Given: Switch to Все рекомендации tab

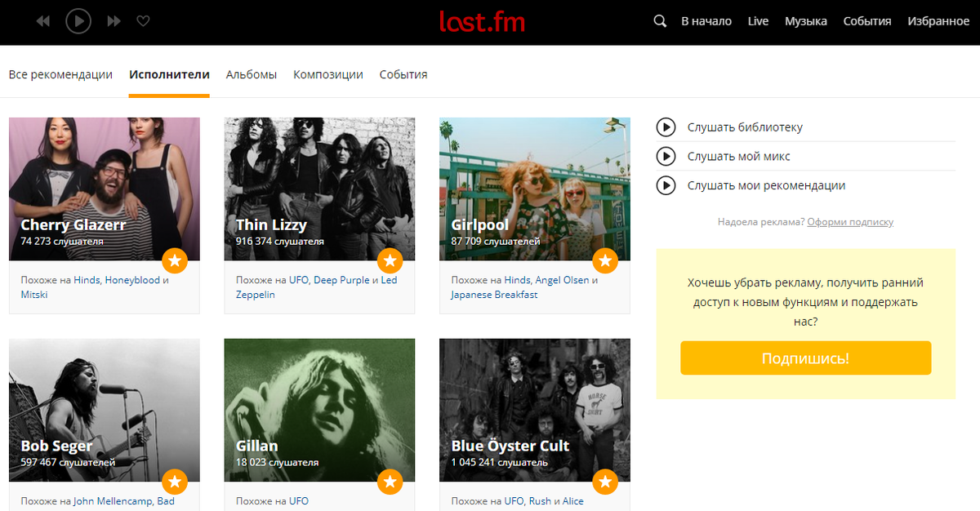Looking at the screenshot, I should (x=60, y=74).
